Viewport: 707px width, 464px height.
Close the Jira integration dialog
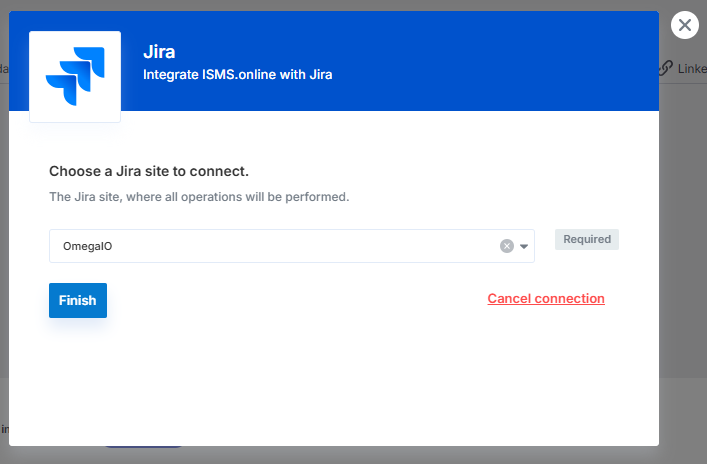[x=684, y=25]
